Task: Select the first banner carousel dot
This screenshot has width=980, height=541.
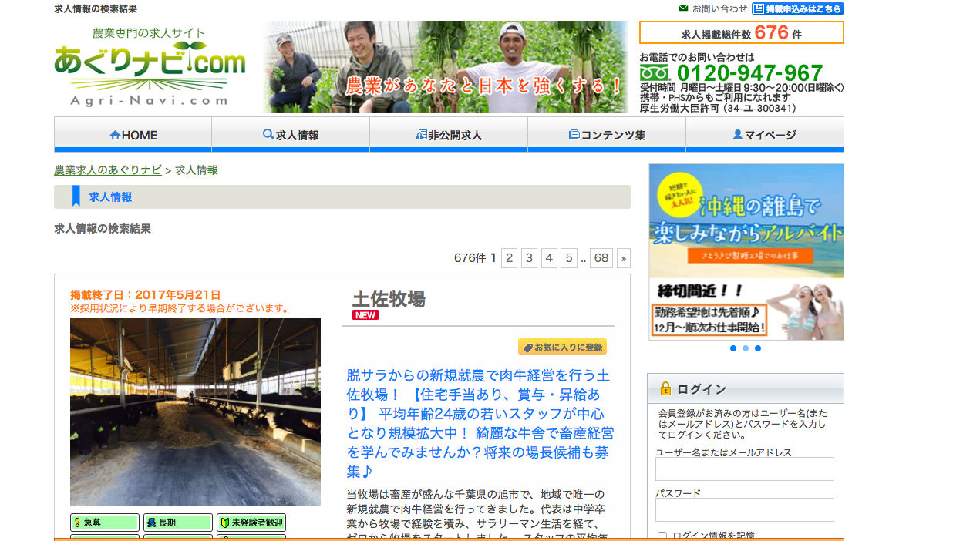Action: 733,348
